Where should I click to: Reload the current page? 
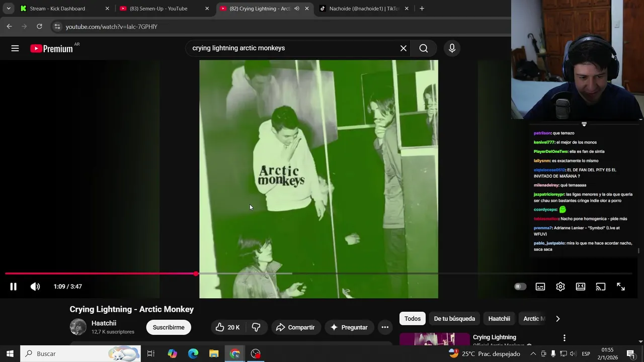click(39, 26)
